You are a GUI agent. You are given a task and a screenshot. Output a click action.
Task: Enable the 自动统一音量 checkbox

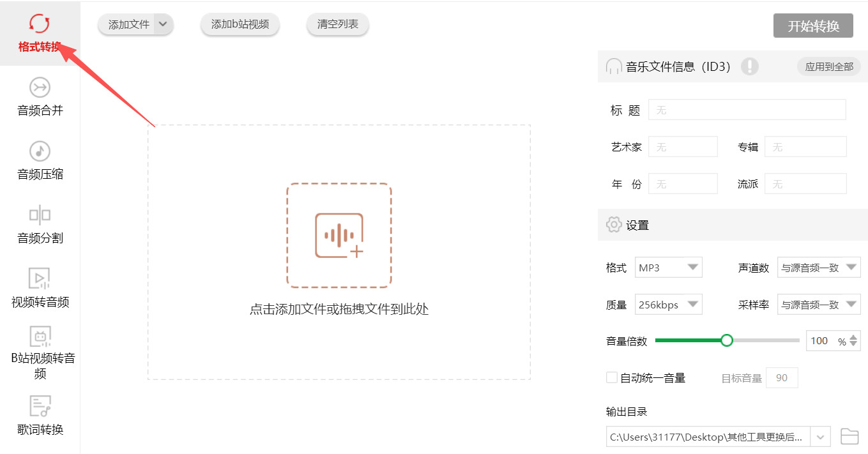612,377
